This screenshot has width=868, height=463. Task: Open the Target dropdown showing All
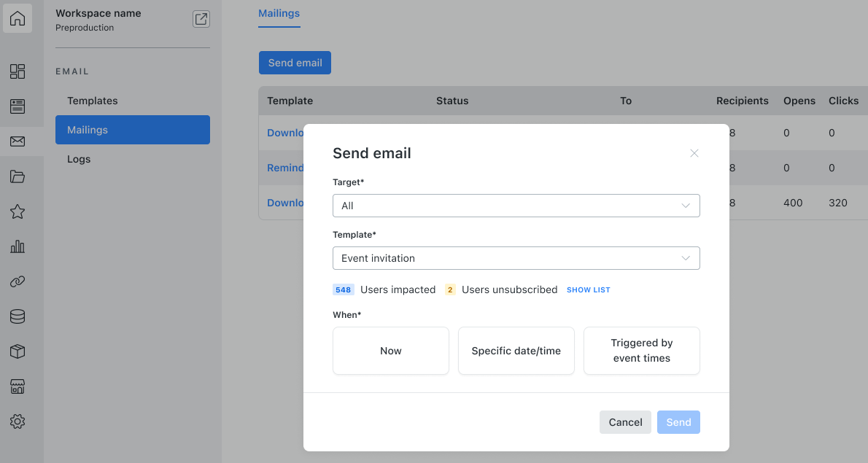[x=516, y=206]
